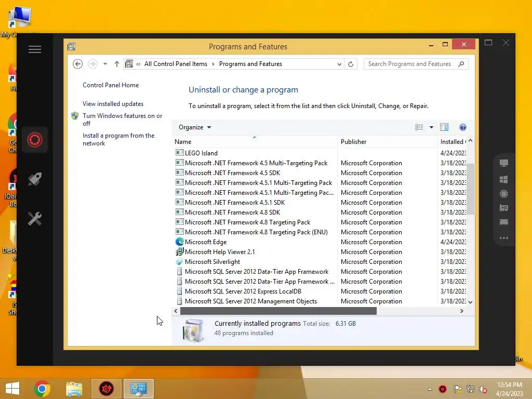Open the three-dots more icon in right panel

click(504, 238)
